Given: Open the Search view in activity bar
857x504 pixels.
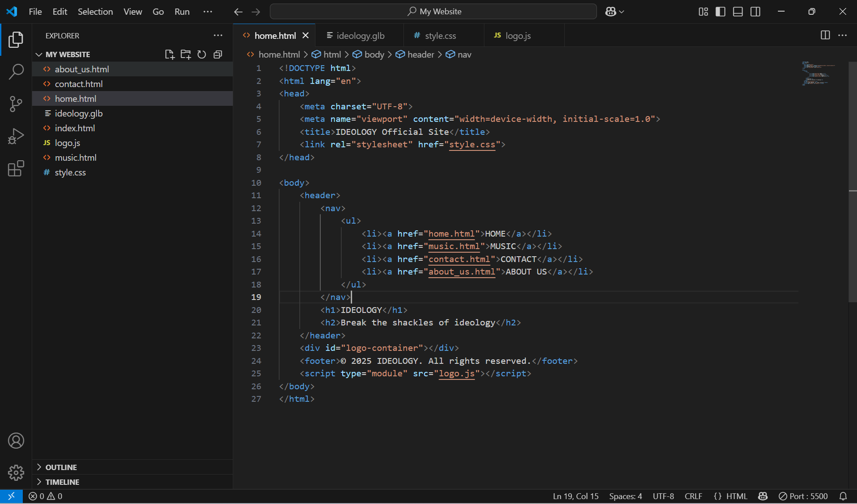Looking at the screenshot, I should (x=16, y=71).
